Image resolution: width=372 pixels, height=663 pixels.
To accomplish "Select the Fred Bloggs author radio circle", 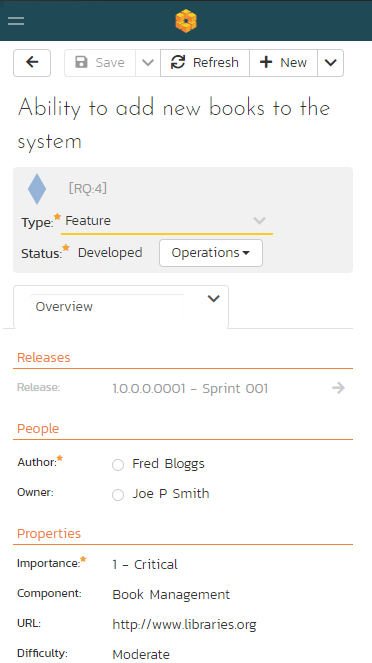I will point(118,465).
